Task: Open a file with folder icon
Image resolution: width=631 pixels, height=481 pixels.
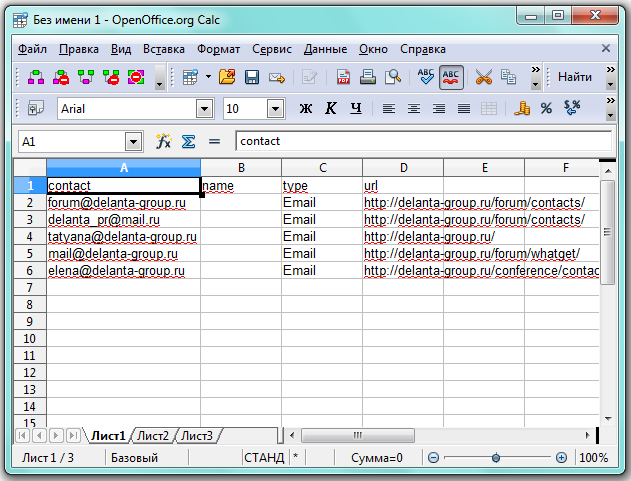Action: (227, 77)
